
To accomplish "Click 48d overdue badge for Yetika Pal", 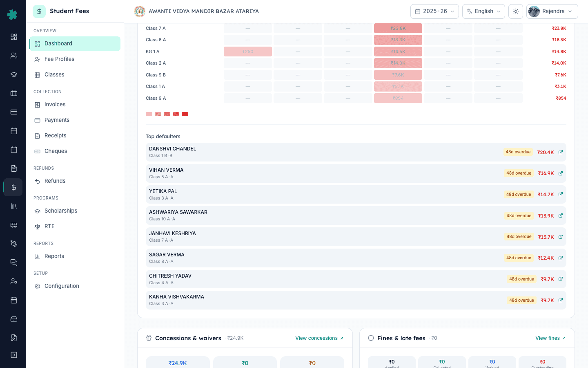I will pyautogui.click(x=519, y=194).
